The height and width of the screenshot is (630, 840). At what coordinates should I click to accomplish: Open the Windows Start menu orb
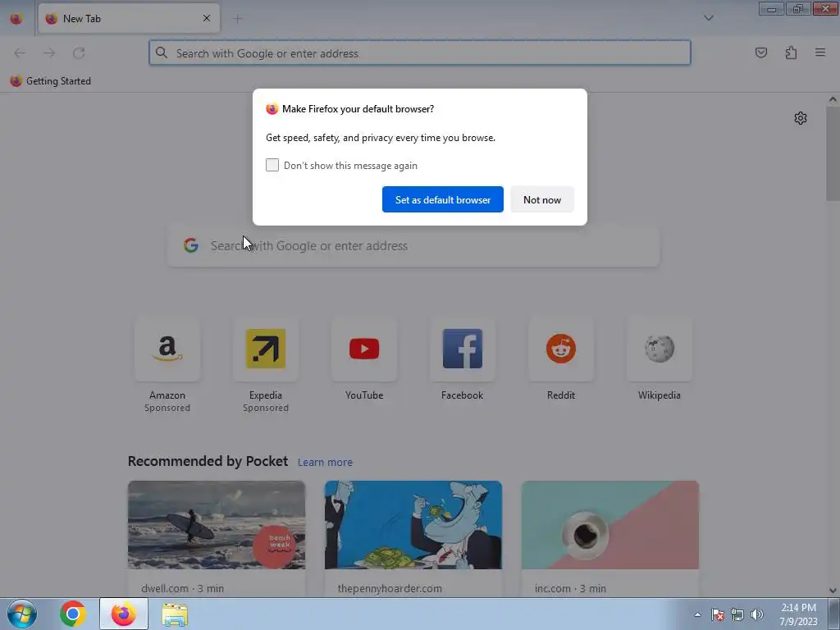point(22,614)
